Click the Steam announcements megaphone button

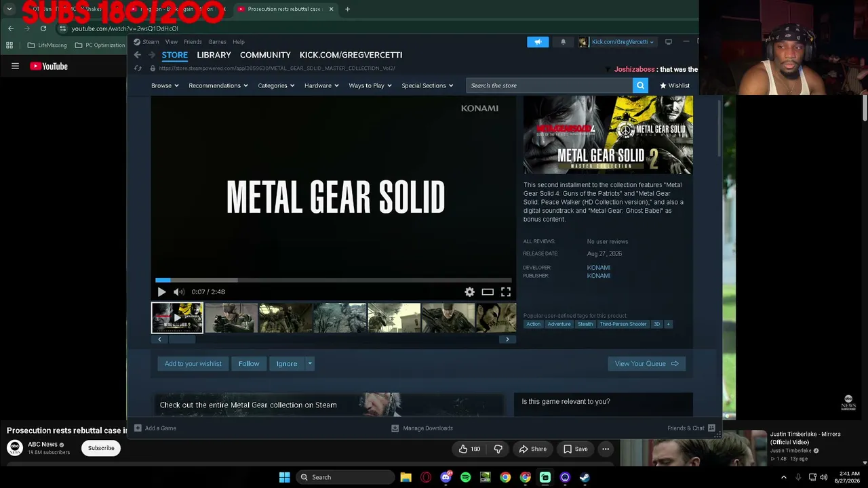point(538,42)
